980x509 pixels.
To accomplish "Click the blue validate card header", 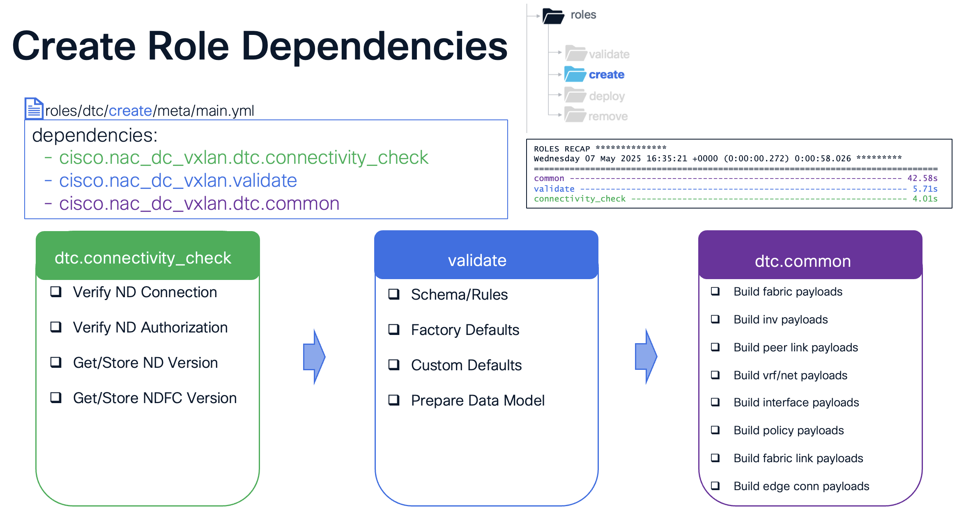I will tap(486, 254).
